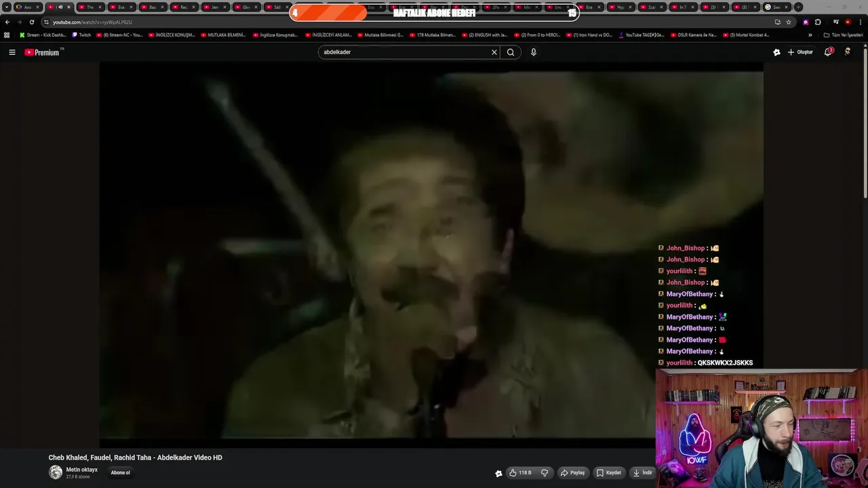Click the sparkle icon left of Oluştur

coord(776,52)
